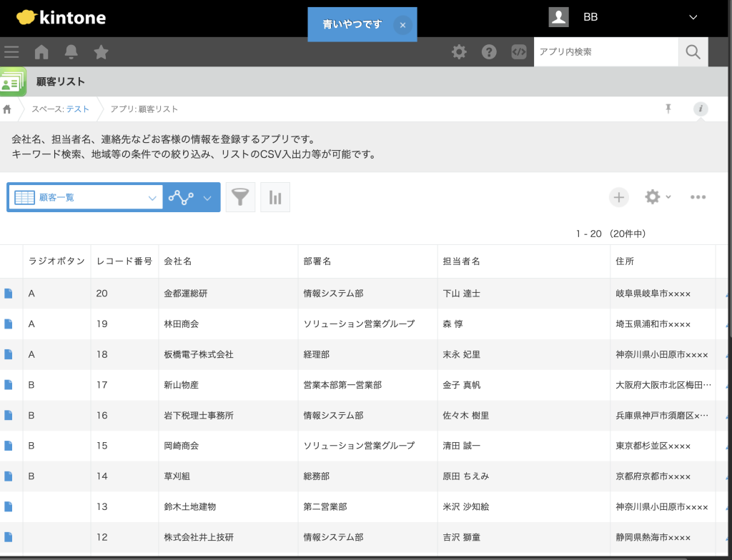732x560 pixels.
Task: Open the three-dots options menu
Action: pos(698,198)
